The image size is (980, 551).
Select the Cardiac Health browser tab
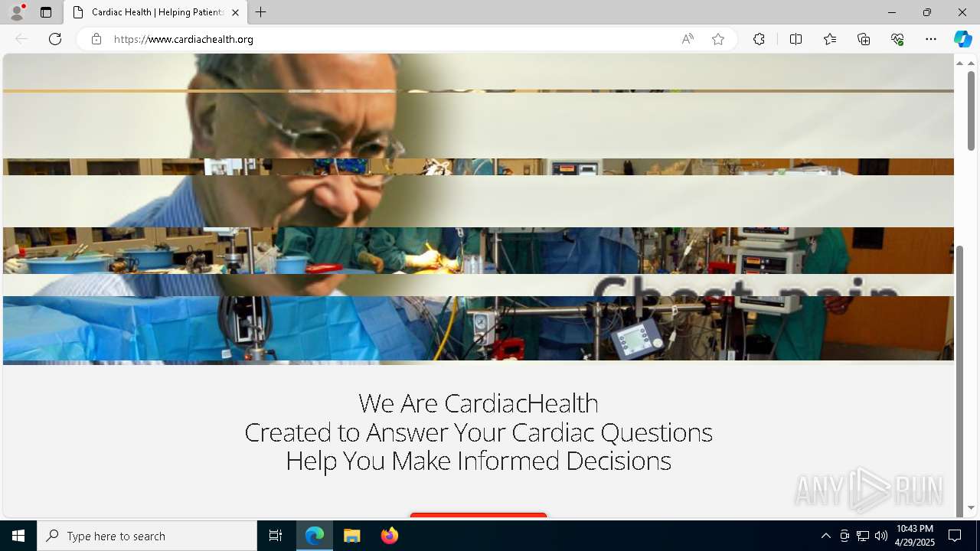[x=156, y=12]
